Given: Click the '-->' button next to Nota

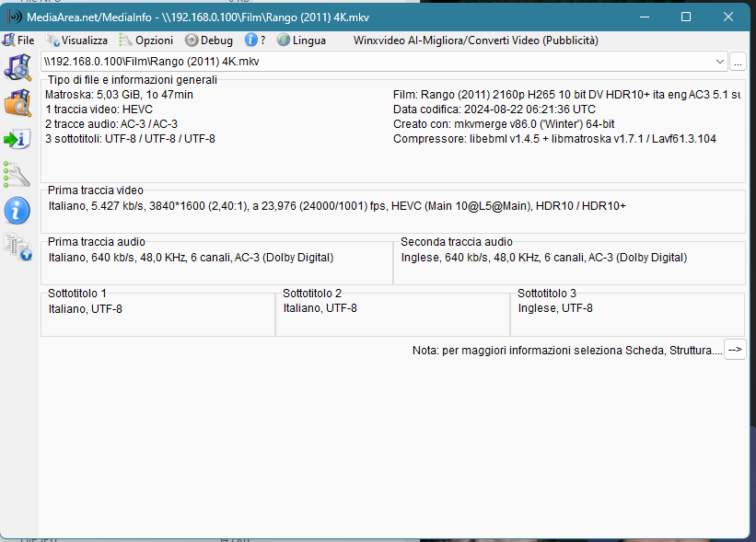Looking at the screenshot, I should [735, 350].
